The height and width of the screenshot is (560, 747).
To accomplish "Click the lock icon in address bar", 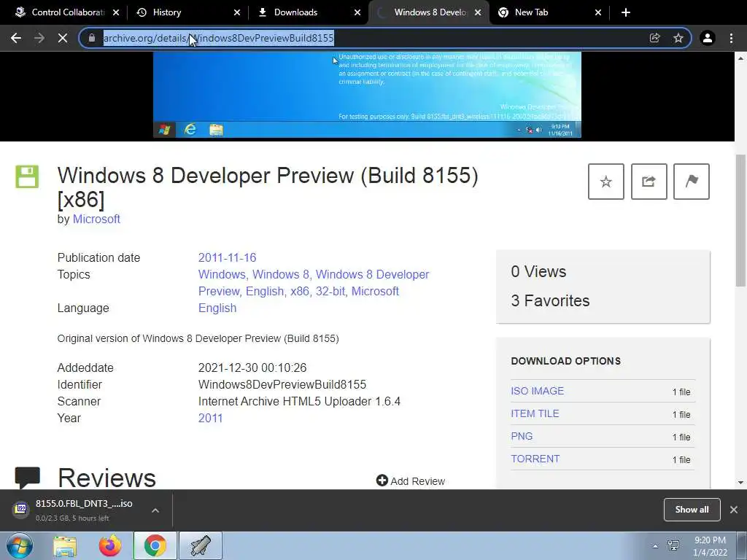I will pyautogui.click(x=92, y=38).
